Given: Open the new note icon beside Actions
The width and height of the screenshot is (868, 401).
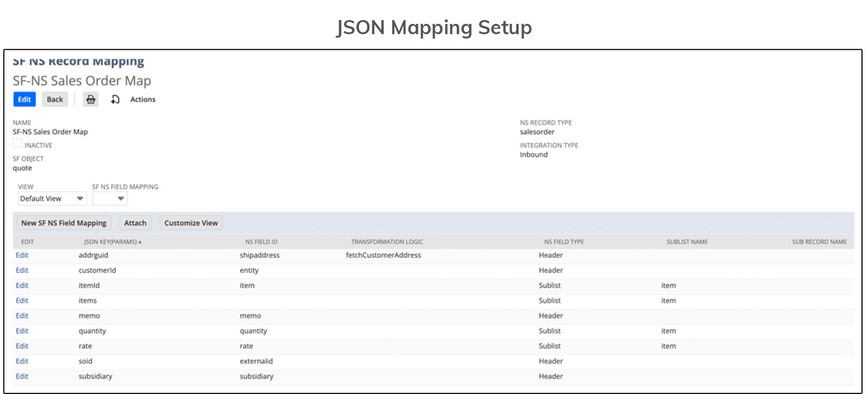Looking at the screenshot, I should 115,99.
